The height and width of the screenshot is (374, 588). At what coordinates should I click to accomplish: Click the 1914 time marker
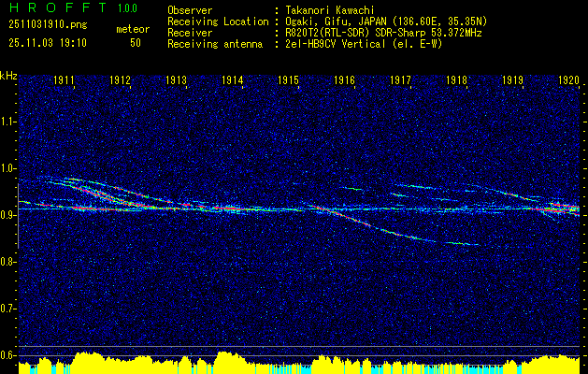click(233, 79)
